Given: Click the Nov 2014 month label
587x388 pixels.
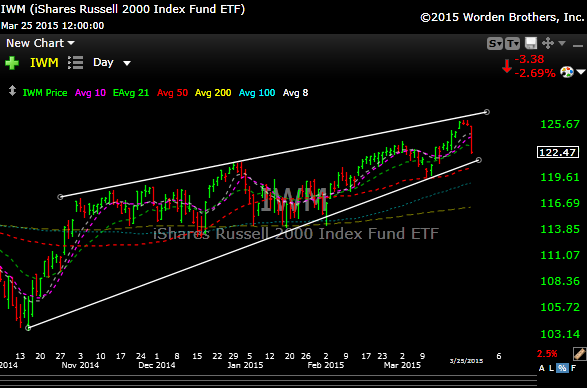Looking at the screenshot, I should pos(80,365).
